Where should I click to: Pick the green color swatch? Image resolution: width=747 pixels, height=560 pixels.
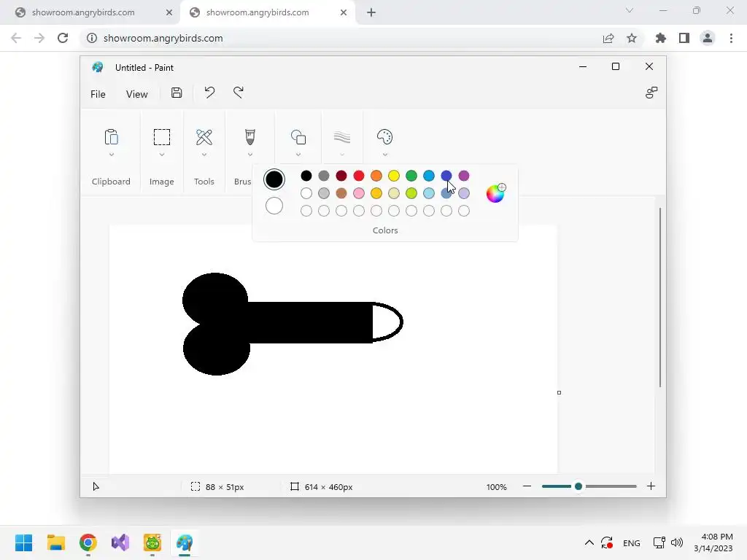411,176
